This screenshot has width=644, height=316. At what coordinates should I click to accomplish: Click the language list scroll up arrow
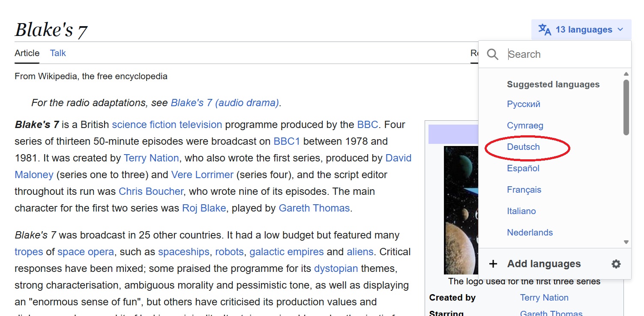[626, 74]
